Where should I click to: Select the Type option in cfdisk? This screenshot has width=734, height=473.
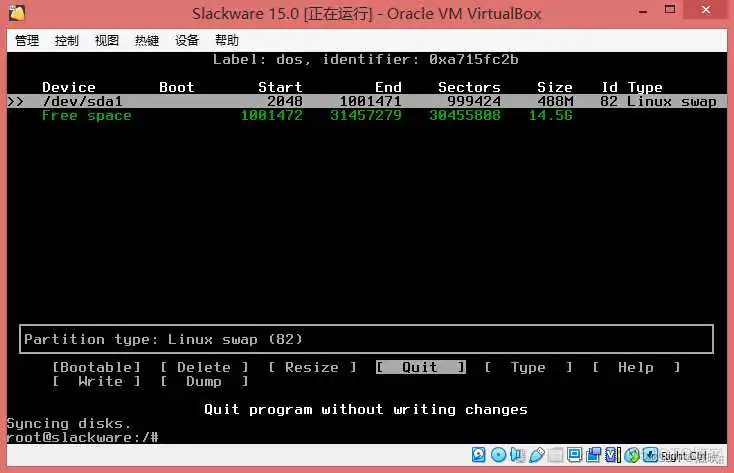click(528, 367)
